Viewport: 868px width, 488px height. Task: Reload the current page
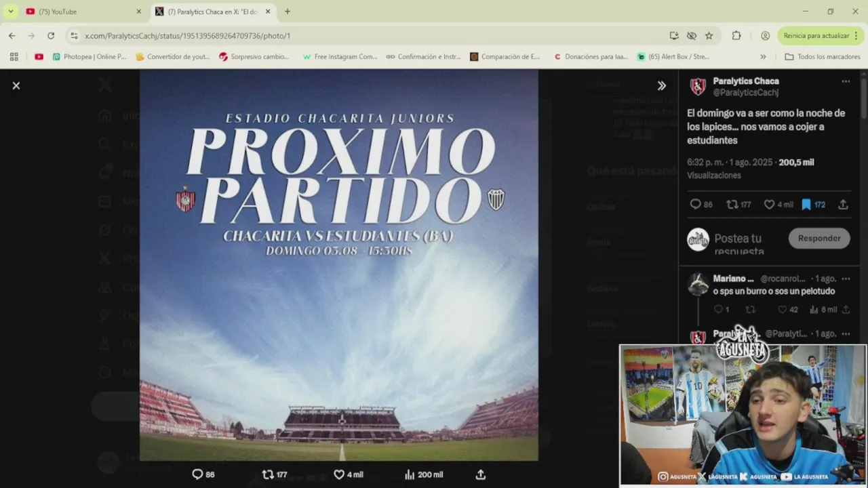tap(51, 35)
